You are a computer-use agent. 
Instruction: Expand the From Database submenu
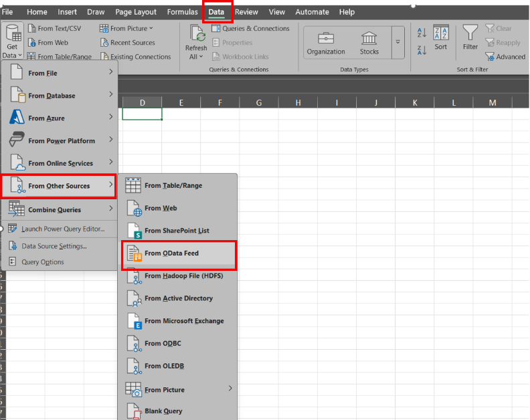[60, 96]
